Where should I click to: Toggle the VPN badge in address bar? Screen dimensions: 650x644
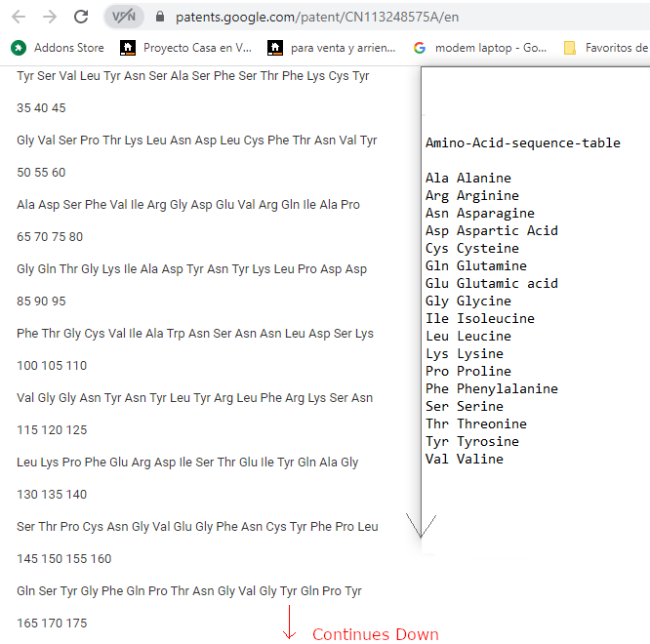tap(122, 17)
